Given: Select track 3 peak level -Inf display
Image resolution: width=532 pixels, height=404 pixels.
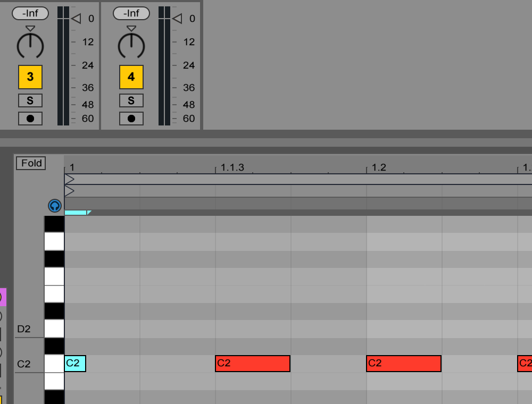Looking at the screenshot, I should click(x=30, y=14).
